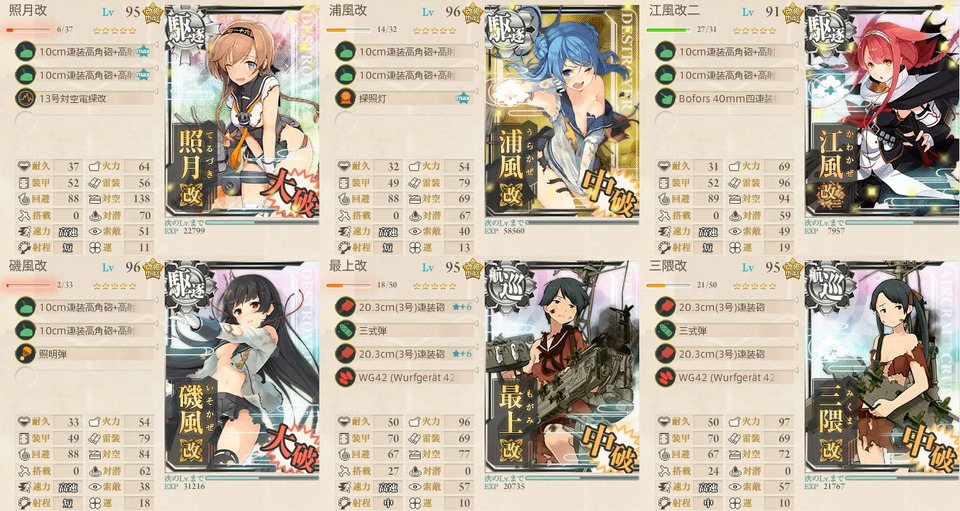
Task: Click the max star badge beside 探照灯
Action: [x=463, y=98]
